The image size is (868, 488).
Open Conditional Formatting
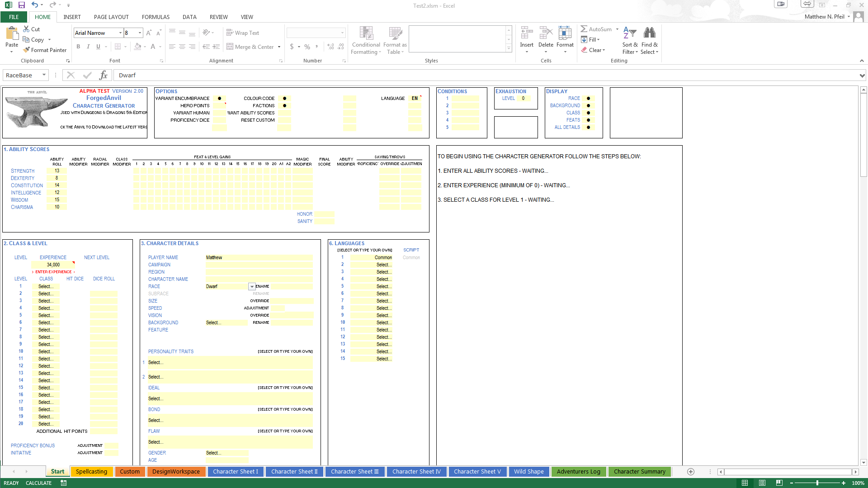pos(366,41)
